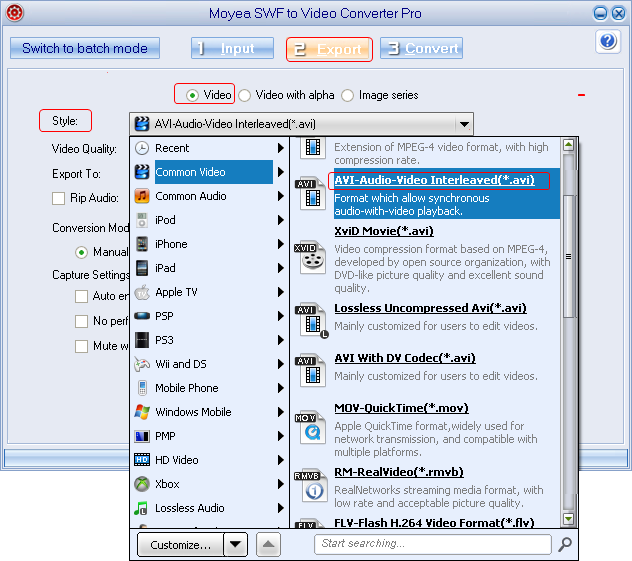Click the Lossless Audio note icon

141,508
